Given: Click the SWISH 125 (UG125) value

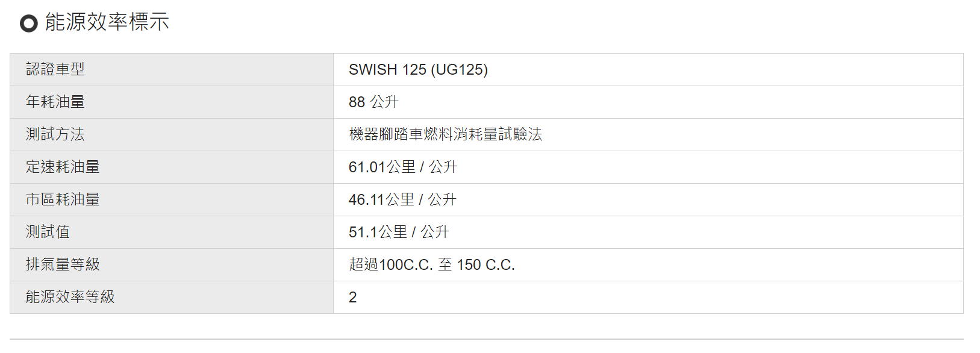Looking at the screenshot, I should pos(418,69).
